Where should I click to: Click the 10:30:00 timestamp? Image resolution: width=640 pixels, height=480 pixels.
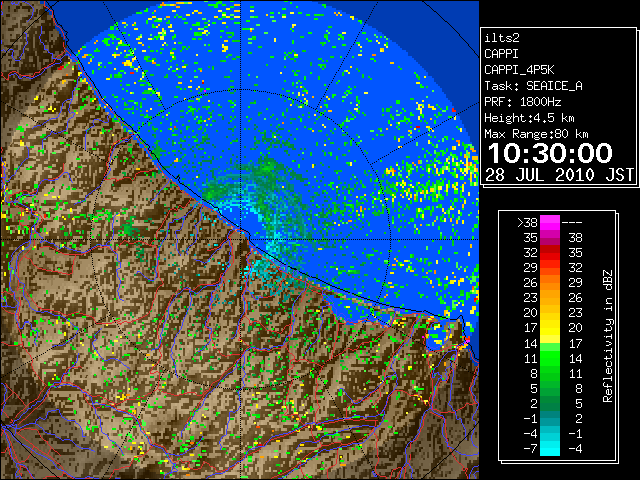[x=550, y=153]
